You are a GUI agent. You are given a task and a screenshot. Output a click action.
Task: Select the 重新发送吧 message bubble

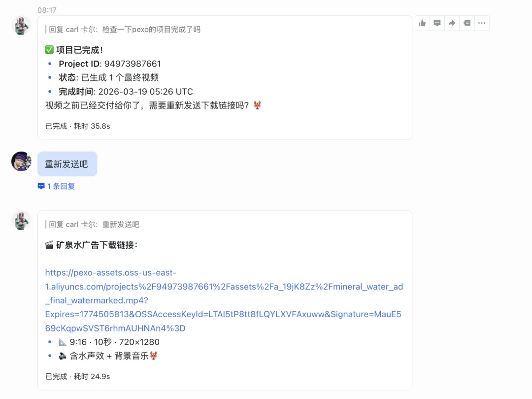point(67,164)
